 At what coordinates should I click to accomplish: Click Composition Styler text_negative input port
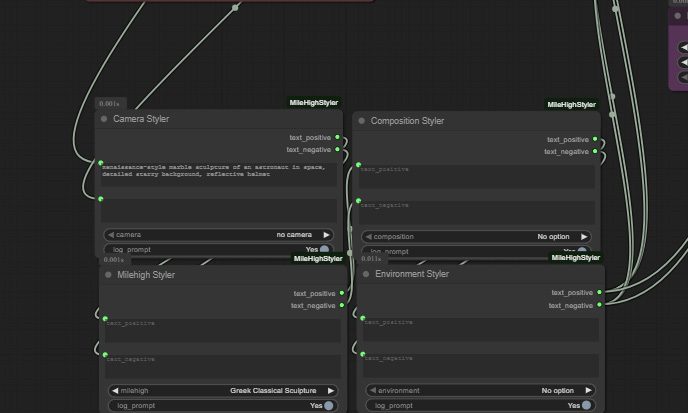click(358, 201)
